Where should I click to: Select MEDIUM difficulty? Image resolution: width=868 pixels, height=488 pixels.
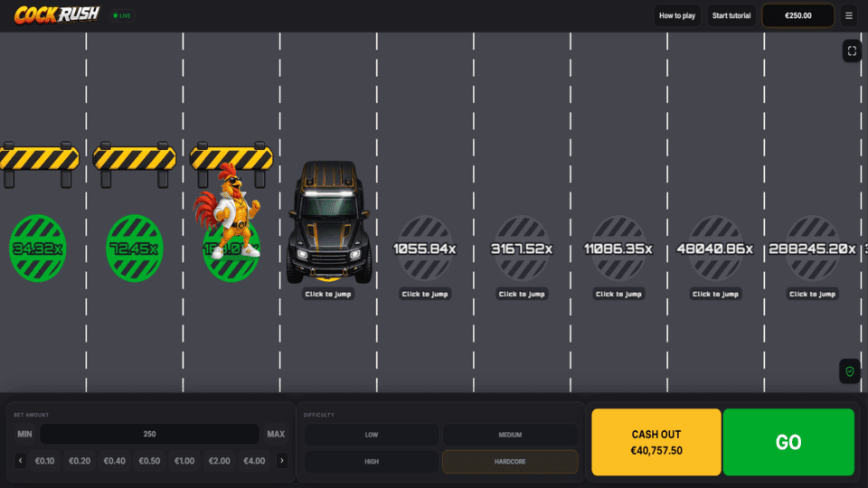[510, 435]
